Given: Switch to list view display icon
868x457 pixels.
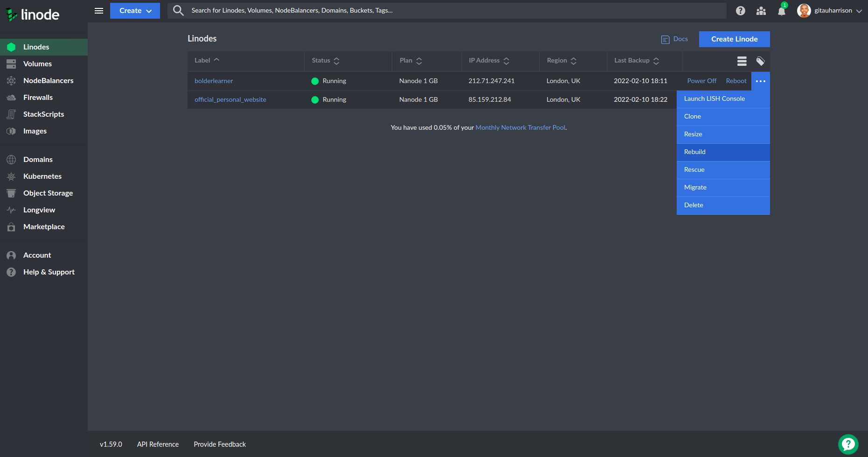Looking at the screenshot, I should [742, 61].
